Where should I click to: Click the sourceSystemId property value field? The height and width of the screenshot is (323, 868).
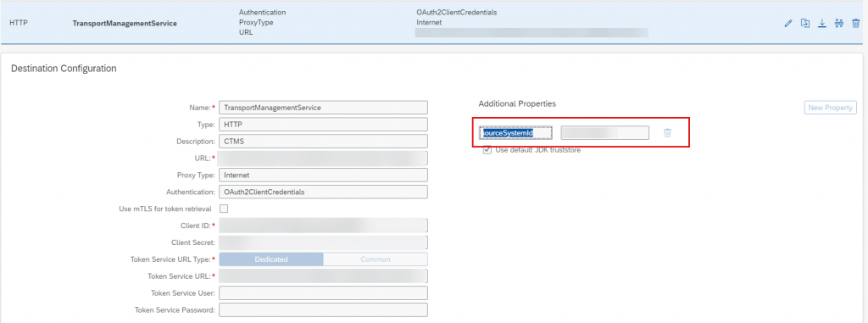click(x=605, y=133)
